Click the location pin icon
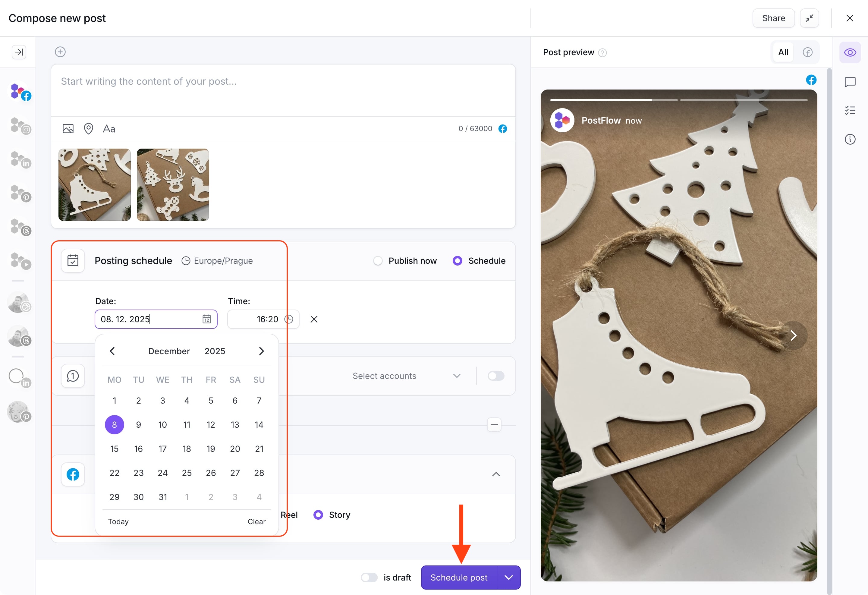Viewport: 868px width, 595px height. click(88, 129)
